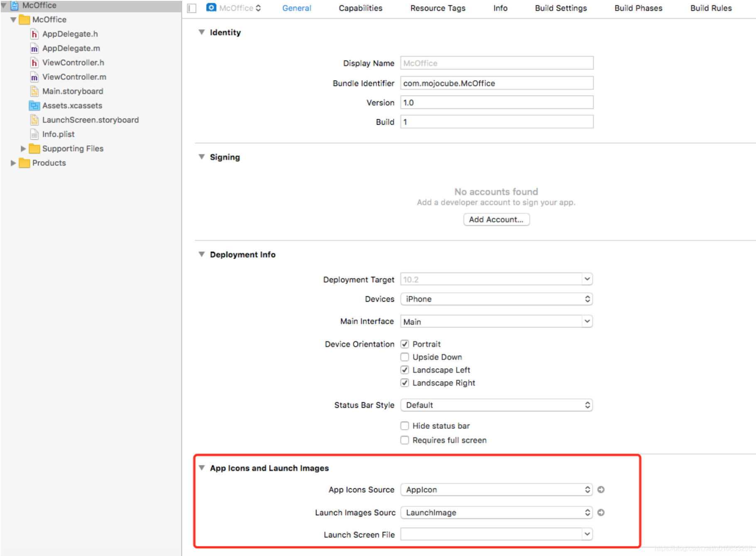
Task: Click the LaunchScreen.storyboard file icon
Action: 34,120
